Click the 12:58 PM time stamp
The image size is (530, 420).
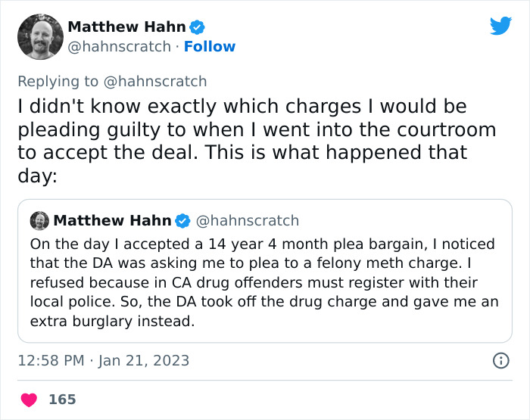50,360
